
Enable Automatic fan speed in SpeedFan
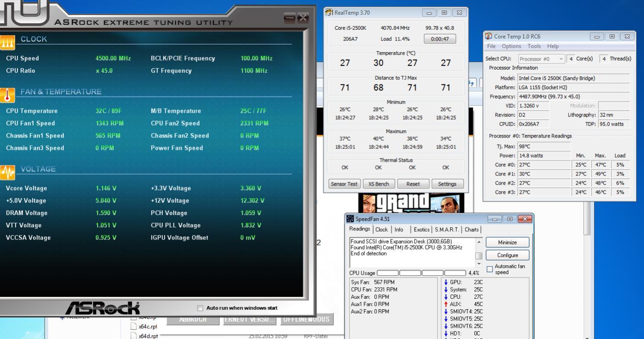point(489,269)
